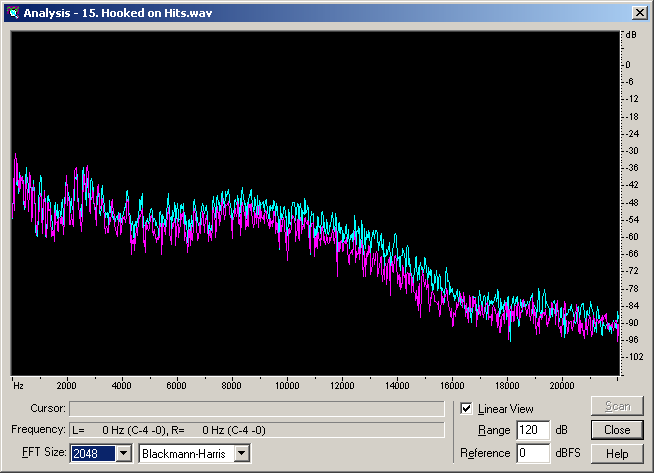Click the 0 dB scale label
The height and width of the screenshot is (473, 654).
click(628, 65)
